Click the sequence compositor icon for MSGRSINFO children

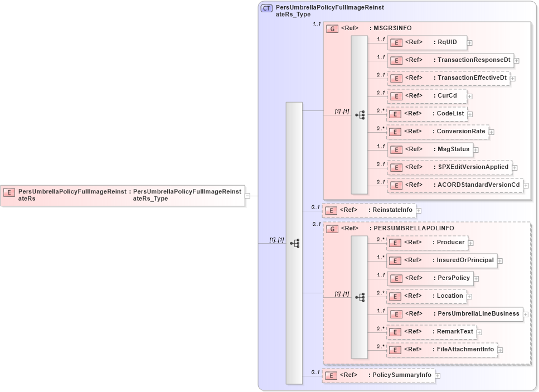361,115
